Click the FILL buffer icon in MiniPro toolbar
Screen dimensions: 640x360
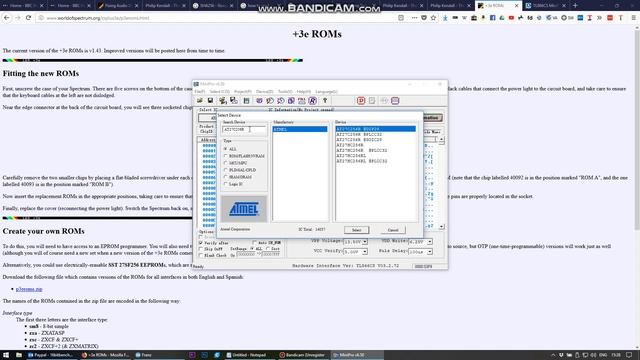click(302, 100)
